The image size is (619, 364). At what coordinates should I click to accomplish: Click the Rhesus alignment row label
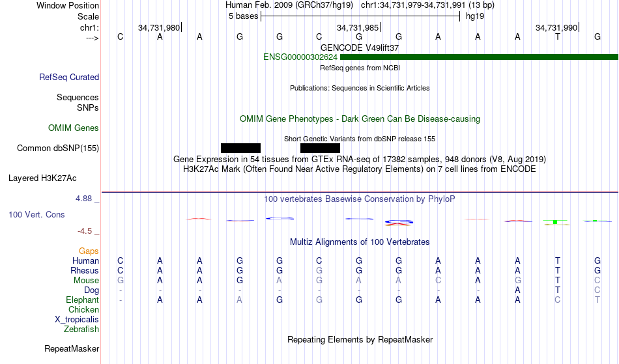tap(85, 271)
